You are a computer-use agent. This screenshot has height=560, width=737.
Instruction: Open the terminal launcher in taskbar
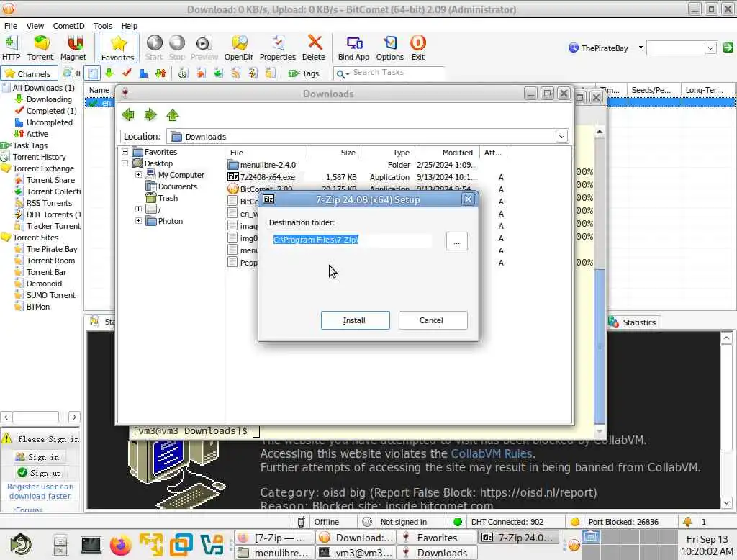click(91, 545)
